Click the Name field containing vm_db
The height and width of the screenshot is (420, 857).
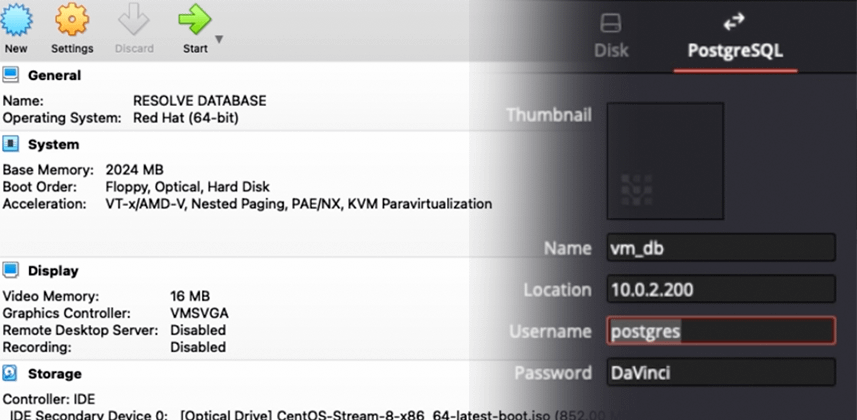click(721, 248)
